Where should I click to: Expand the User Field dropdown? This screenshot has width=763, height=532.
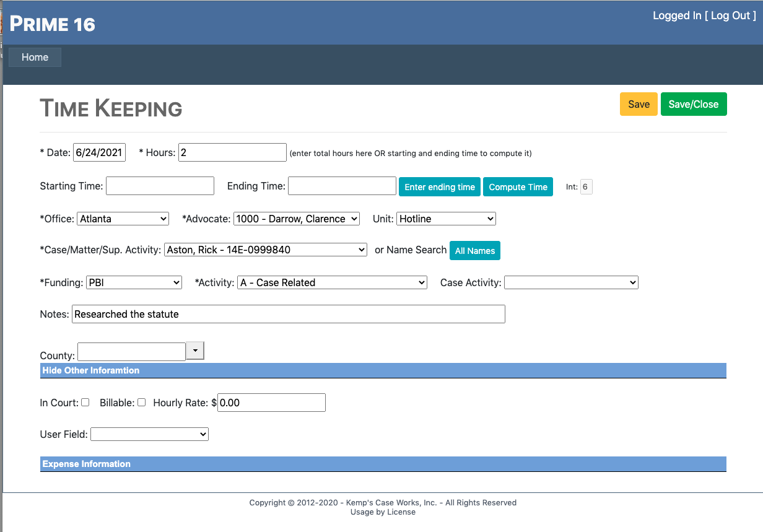[149, 435]
